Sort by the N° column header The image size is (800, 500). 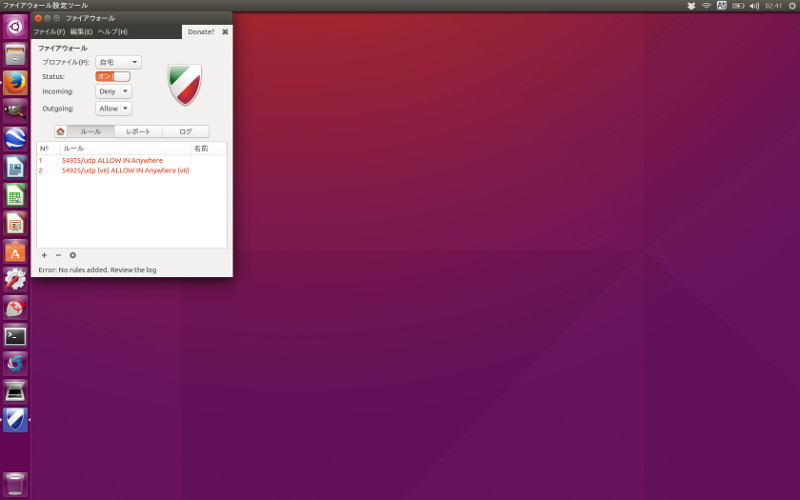(48, 148)
